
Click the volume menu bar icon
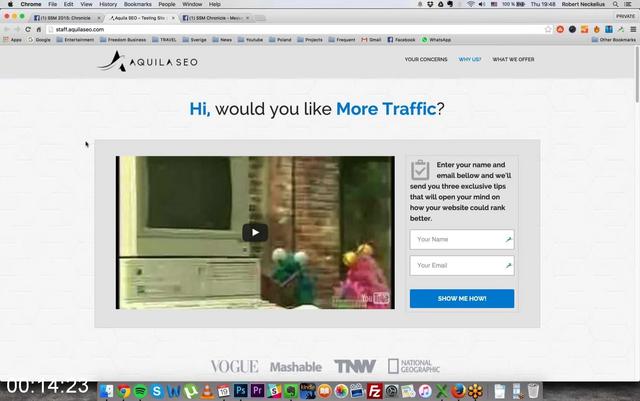coord(482,4)
